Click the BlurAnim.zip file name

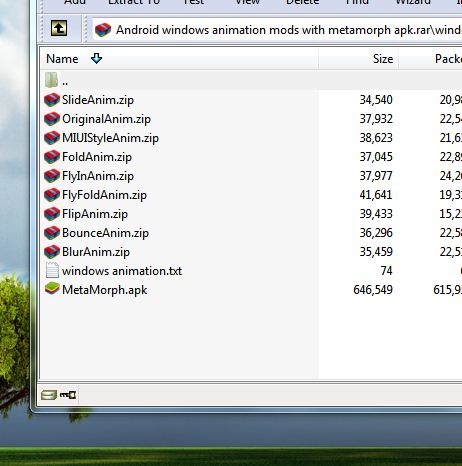tap(96, 252)
